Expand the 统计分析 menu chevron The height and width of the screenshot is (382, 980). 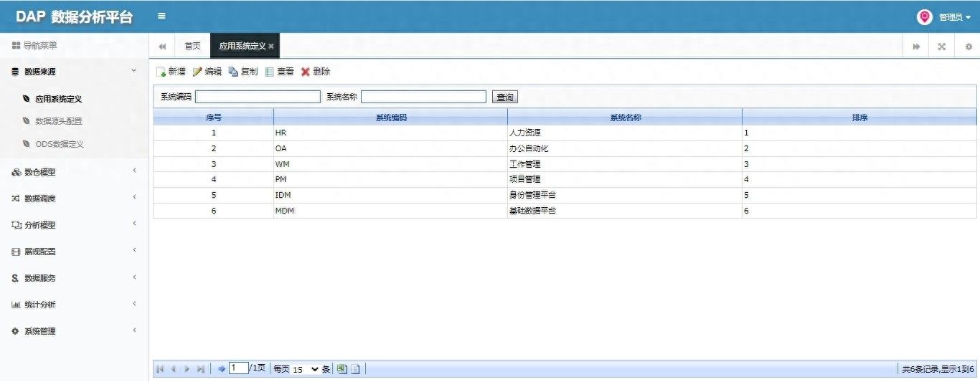[134, 303]
